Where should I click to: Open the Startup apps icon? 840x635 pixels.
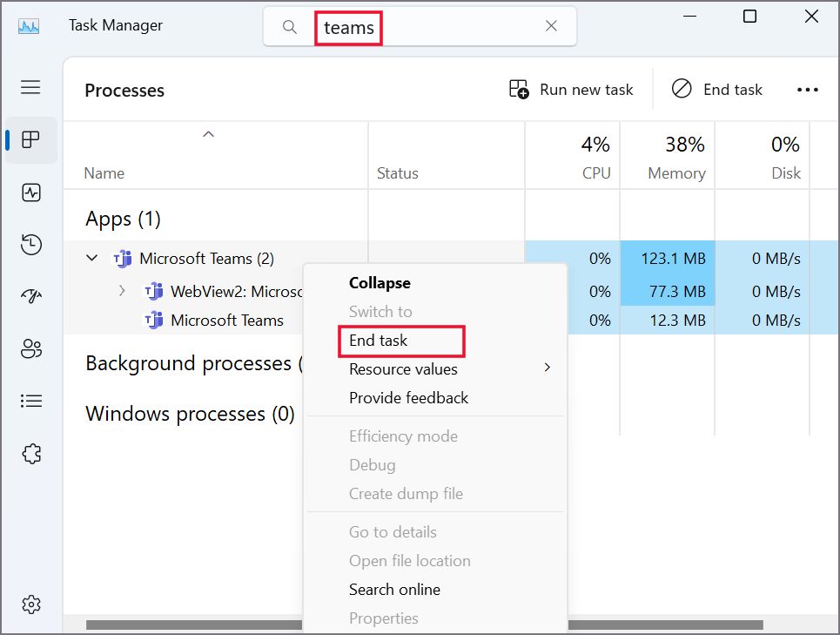[31, 295]
